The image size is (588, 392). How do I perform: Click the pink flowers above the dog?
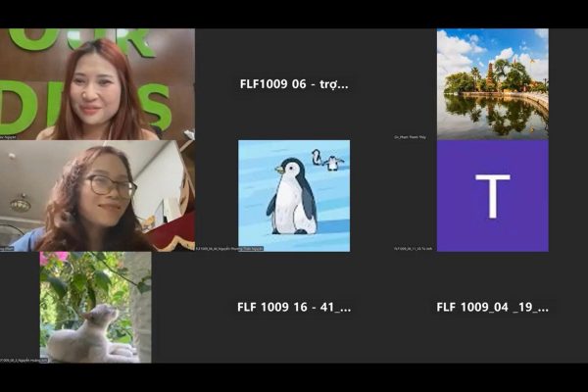coord(53,259)
